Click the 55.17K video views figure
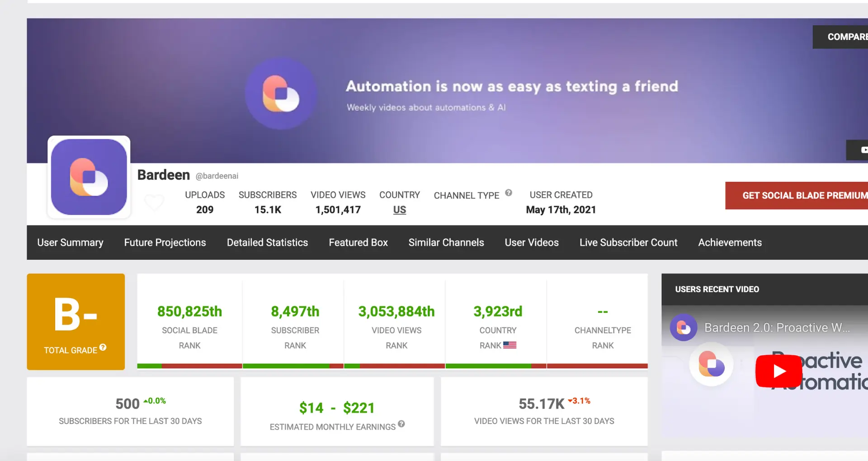This screenshot has width=868, height=461. [x=542, y=404]
